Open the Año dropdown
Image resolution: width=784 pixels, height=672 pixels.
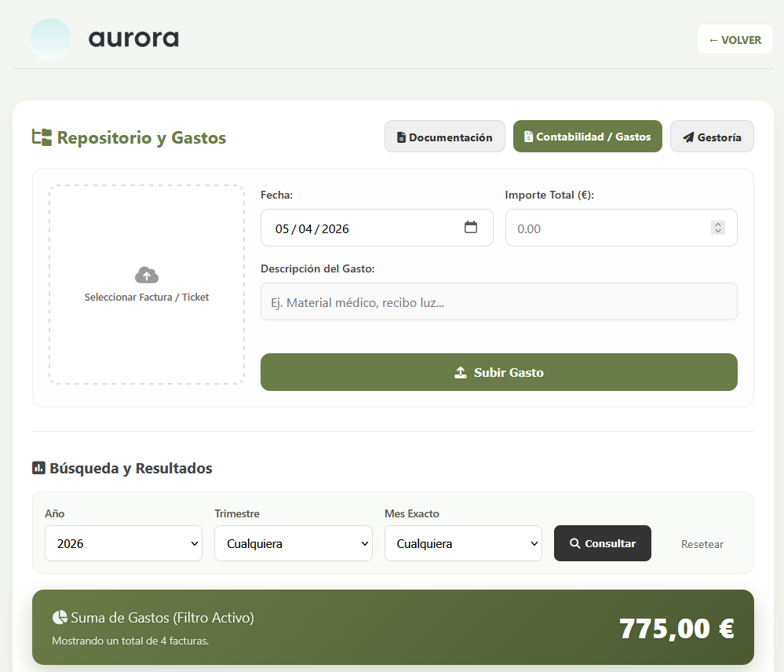[x=123, y=543]
